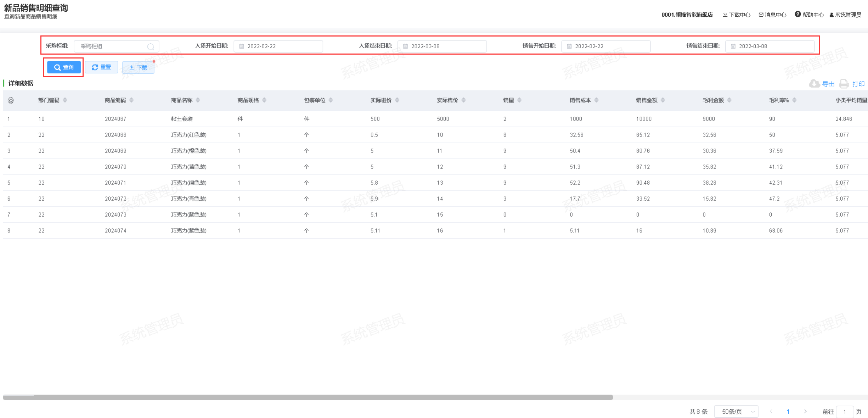Sort by 销量 column arrows
Image resolution: width=868 pixels, height=418 pixels.
point(519,100)
